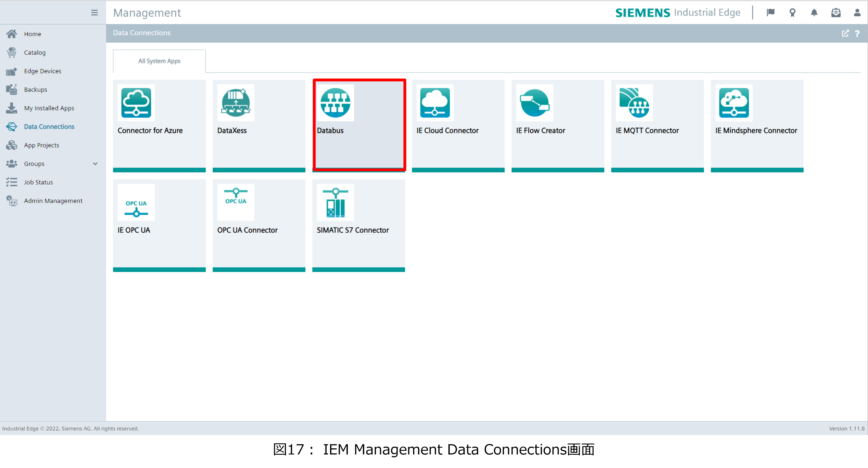This screenshot has width=868, height=468.
Task: Open the IE Flow Creator icon
Action: 534,103
